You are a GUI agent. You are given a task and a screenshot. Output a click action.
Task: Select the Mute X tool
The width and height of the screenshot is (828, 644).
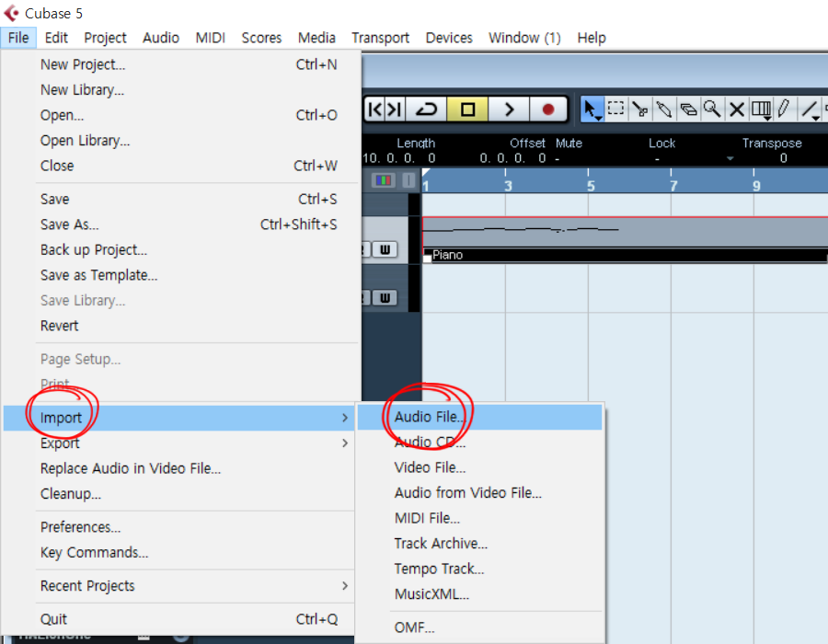[737, 109]
